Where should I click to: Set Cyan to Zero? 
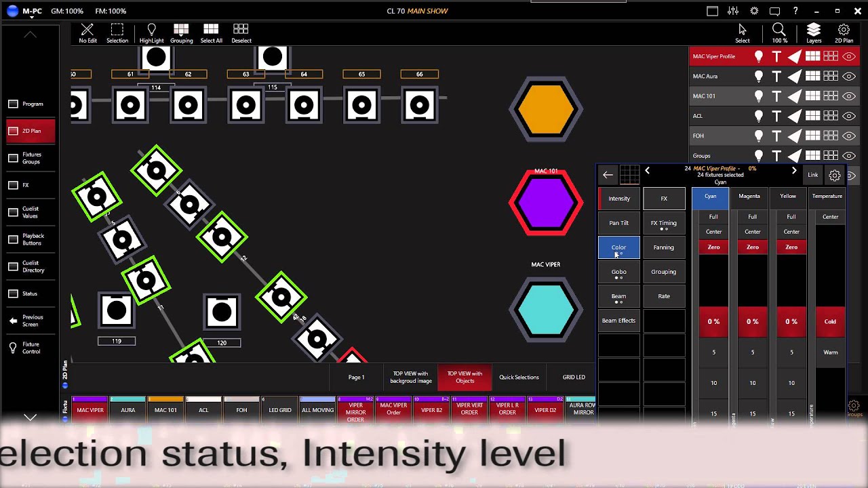pos(713,247)
